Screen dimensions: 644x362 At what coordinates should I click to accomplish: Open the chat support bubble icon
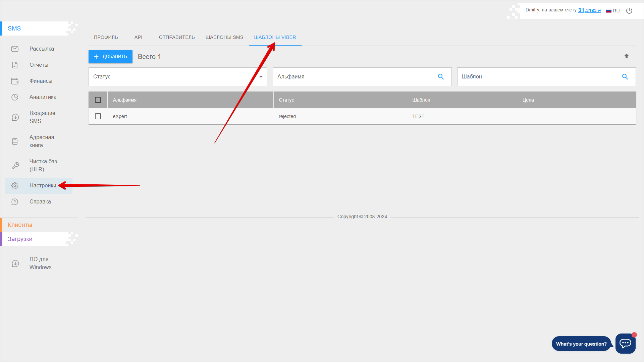[625, 343]
